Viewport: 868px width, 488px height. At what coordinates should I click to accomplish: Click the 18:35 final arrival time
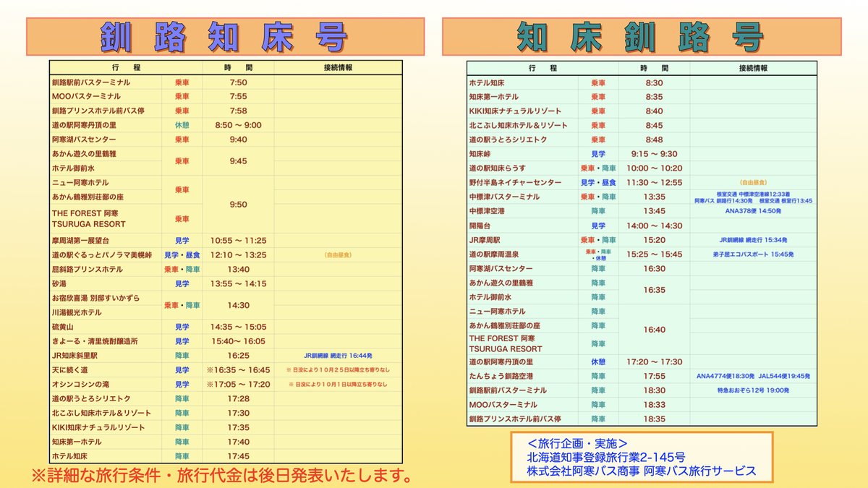654,419
